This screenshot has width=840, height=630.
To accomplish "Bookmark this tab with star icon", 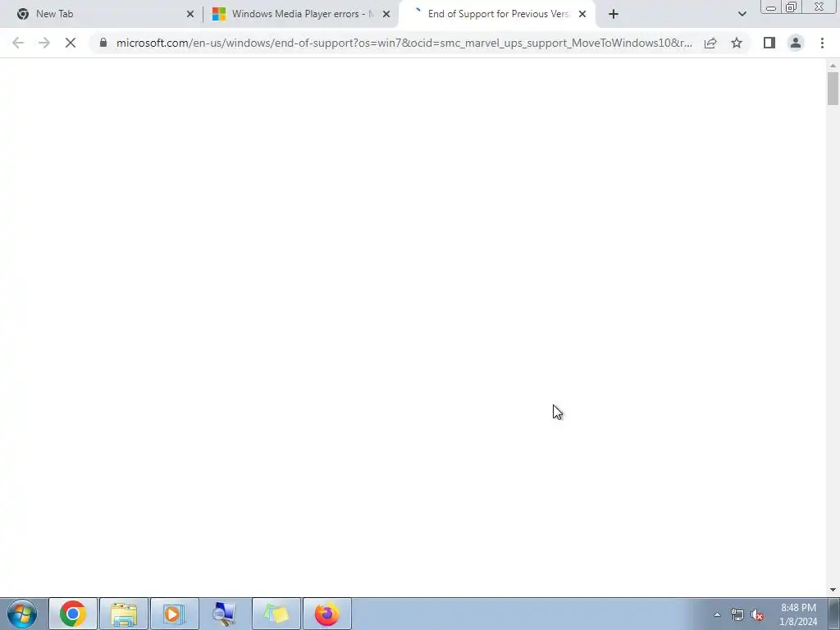I will pyautogui.click(x=737, y=43).
